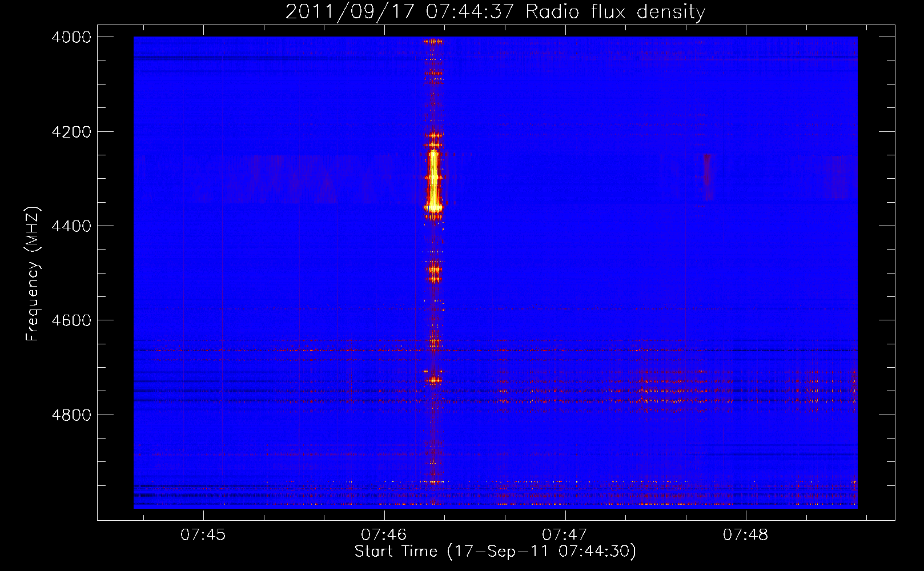Click the 07:47 time tick label
924x571 pixels.
coord(565,535)
